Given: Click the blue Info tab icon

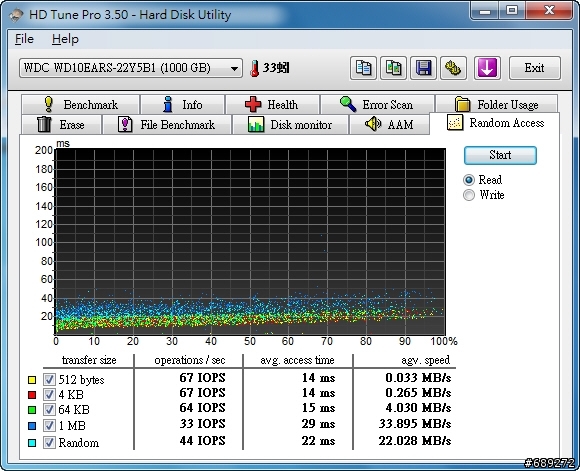Looking at the screenshot, I should click(x=168, y=104).
